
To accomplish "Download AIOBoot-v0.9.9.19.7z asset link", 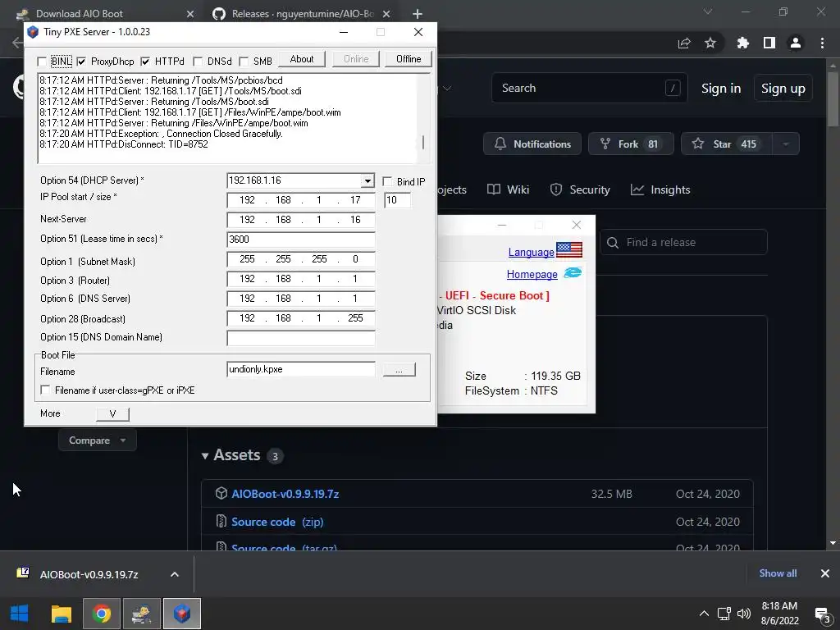I will (x=285, y=494).
